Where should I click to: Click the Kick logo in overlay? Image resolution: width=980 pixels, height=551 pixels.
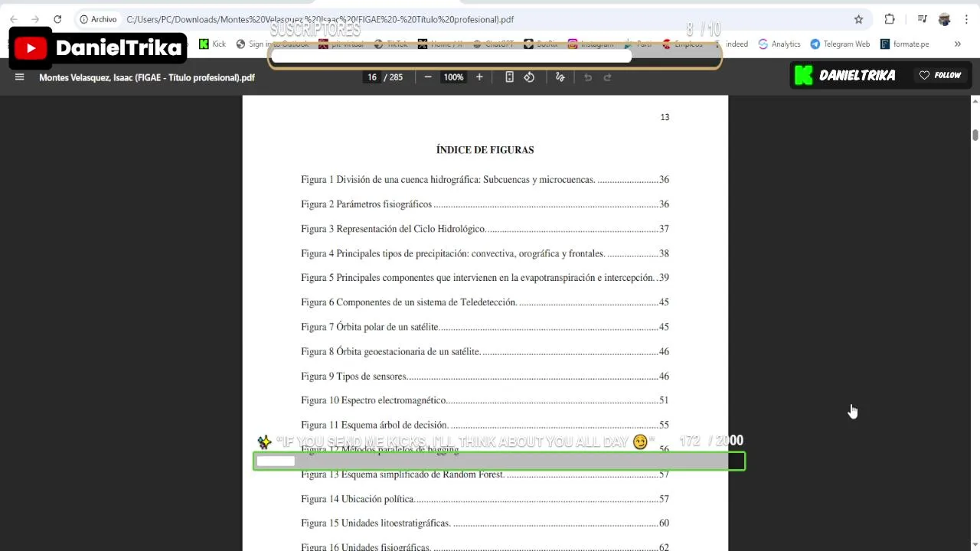(803, 75)
